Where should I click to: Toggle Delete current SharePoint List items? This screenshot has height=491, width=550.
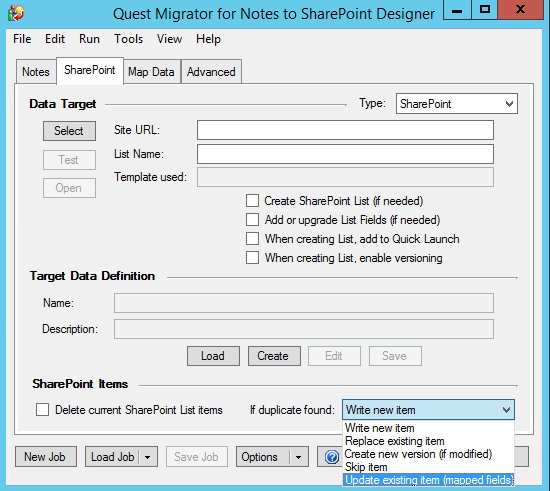tap(42, 410)
